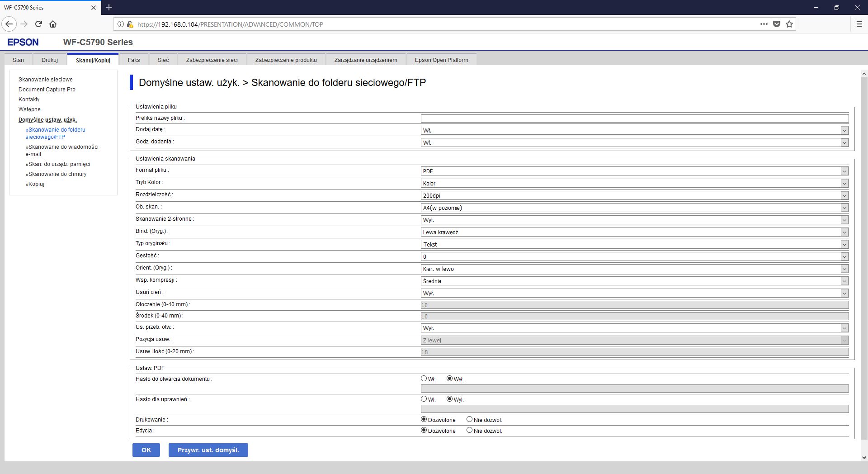Viewport: 868px width, 474px height.
Task: Close the WF-C5790 Series browser tab
Action: coord(94,8)
